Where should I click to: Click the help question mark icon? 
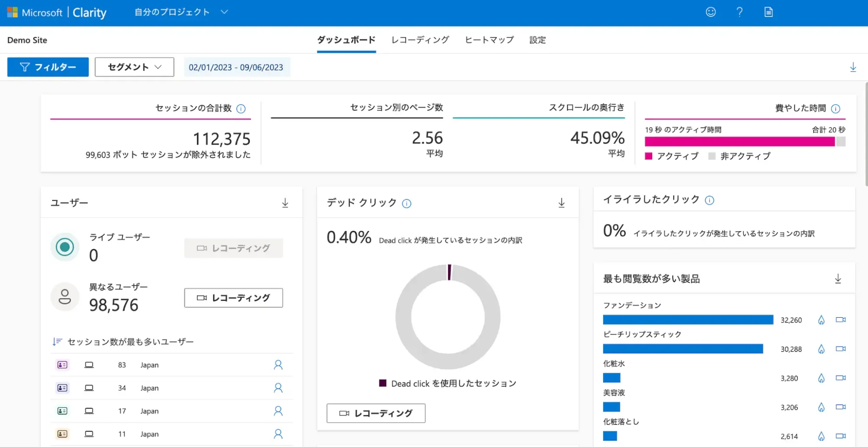[x=739, y=12]
